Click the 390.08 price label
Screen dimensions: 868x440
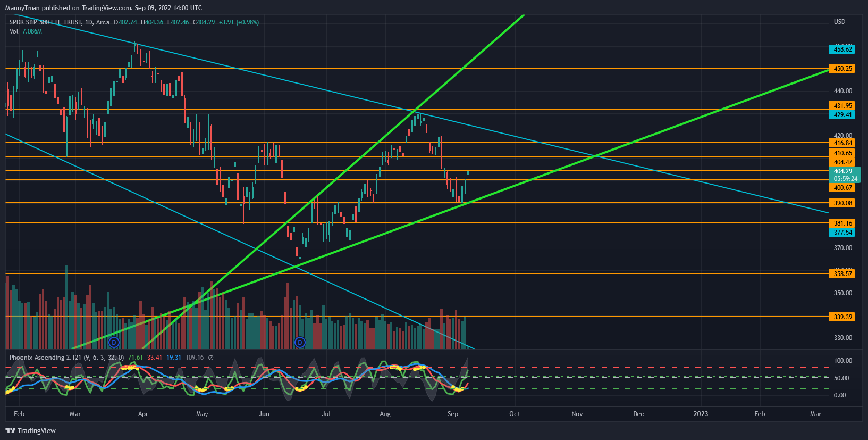(842, 203)
